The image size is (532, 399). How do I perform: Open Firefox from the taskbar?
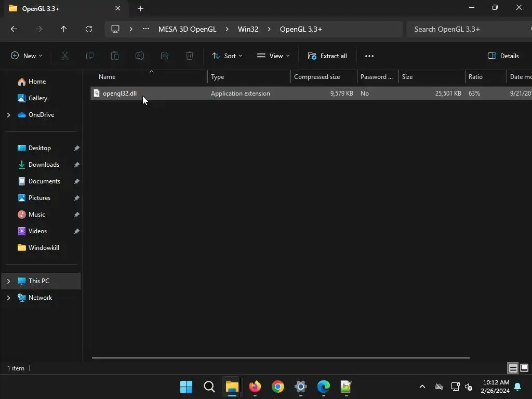point(255,387)
